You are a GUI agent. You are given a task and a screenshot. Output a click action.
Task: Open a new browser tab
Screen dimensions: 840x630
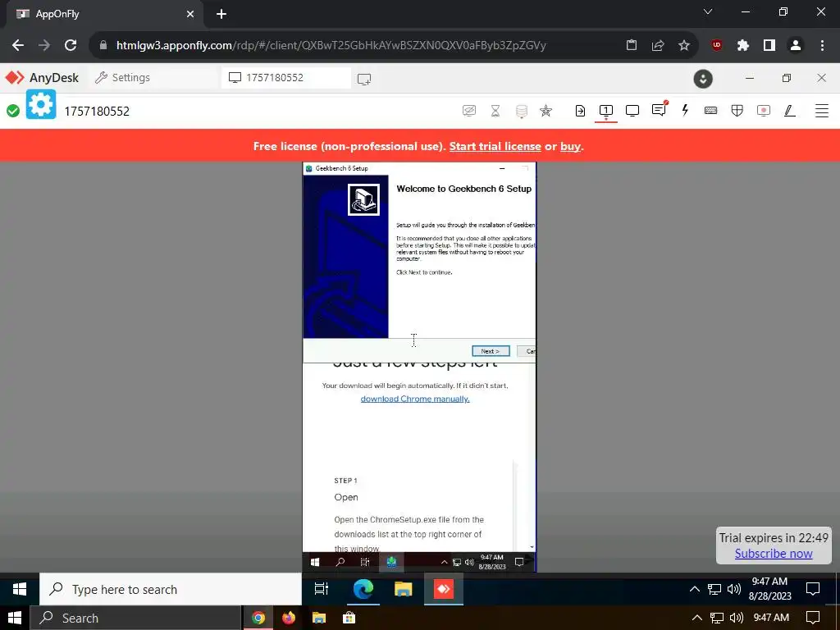tap(221, 15)
